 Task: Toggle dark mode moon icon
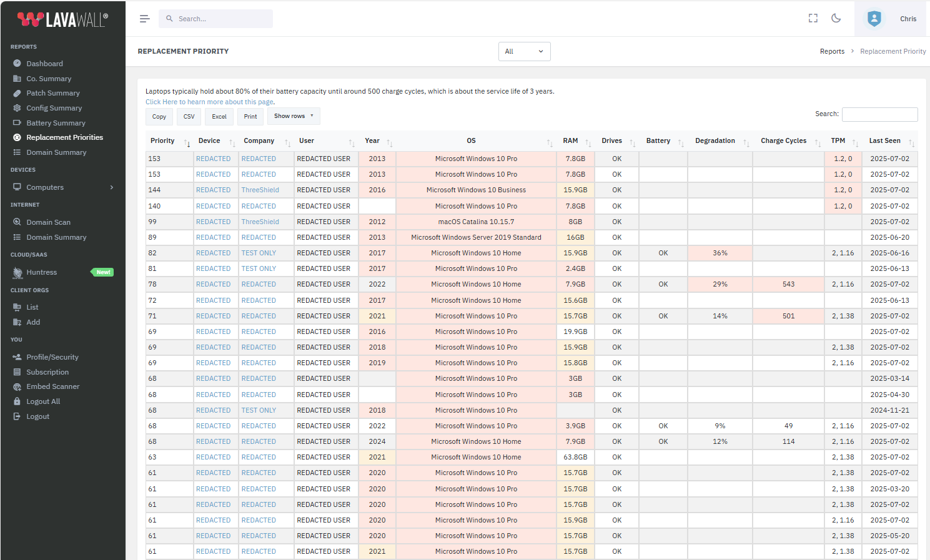[836, 19]
